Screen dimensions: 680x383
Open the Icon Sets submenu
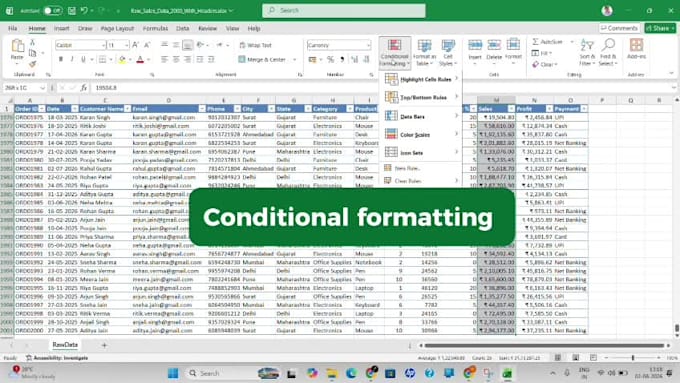pos(421,153)
